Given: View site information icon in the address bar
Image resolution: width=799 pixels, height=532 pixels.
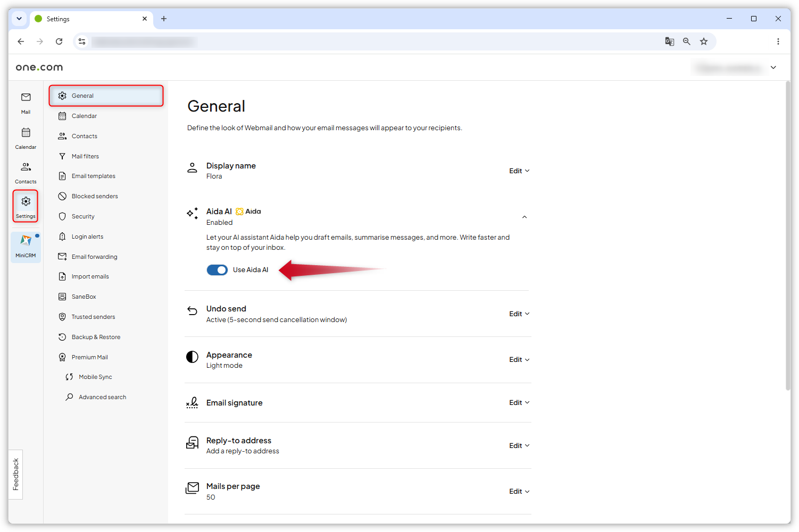Looking at the screenshot, I should click(x=82, y=41).
